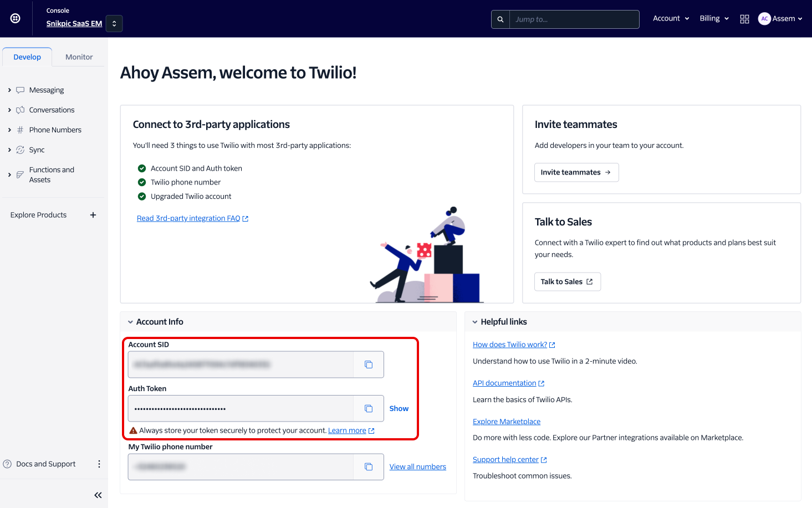This screenshot has height=508, width=812.
Task: Click the Sync icon in the sidebar
Action: point(21,149)
